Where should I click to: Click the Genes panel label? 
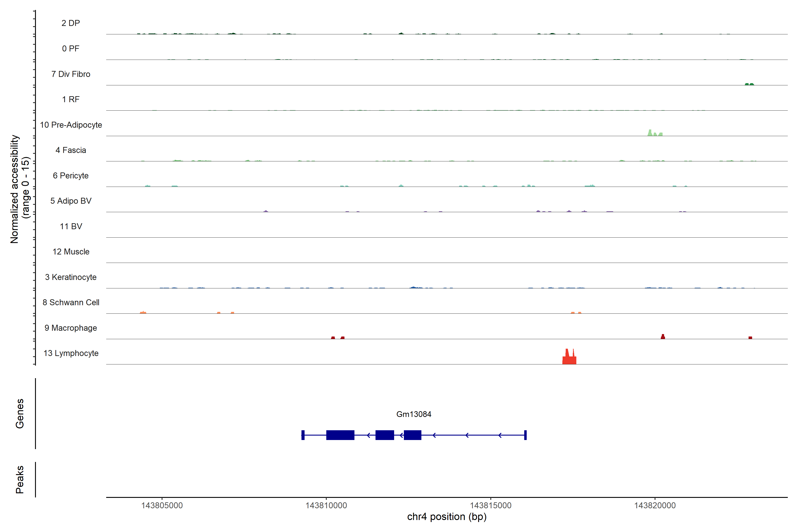(20, 413)
